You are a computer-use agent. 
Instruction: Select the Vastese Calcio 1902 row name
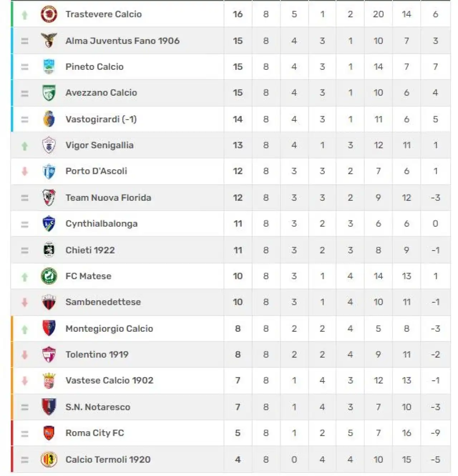click(109, 380)
